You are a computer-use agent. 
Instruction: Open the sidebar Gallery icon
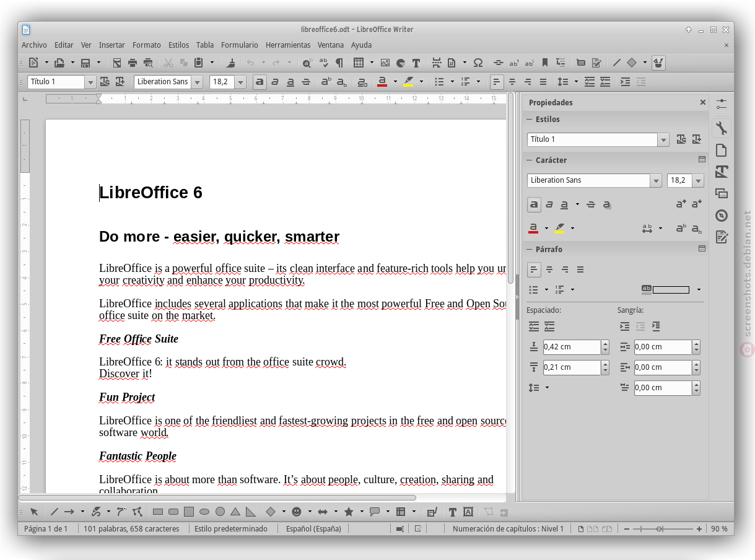pyautogui.click(x=721, y=193)
